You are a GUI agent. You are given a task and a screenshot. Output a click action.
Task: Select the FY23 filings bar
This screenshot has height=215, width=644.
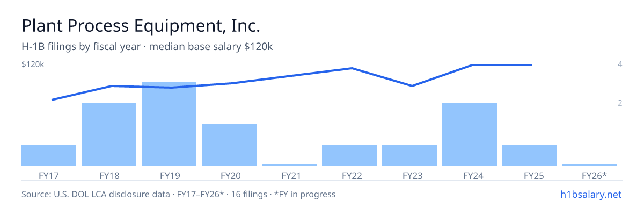(x=409, y=155)
